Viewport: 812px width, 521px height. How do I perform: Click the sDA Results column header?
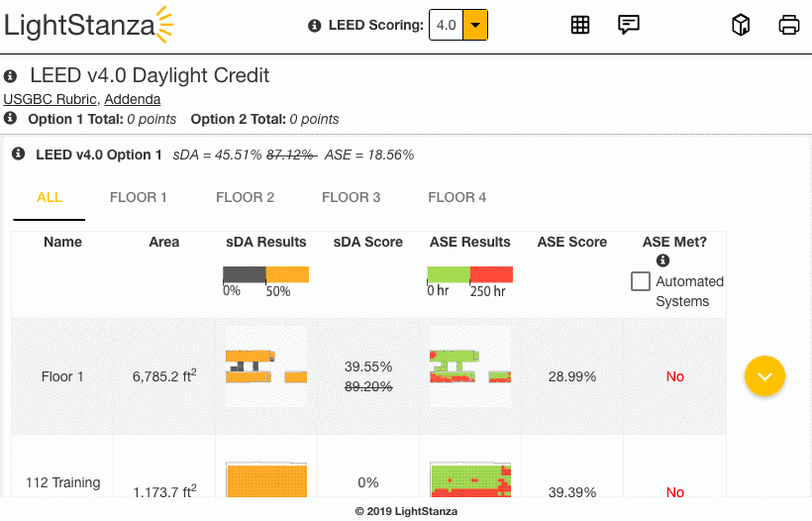click(x=266, y=242)
